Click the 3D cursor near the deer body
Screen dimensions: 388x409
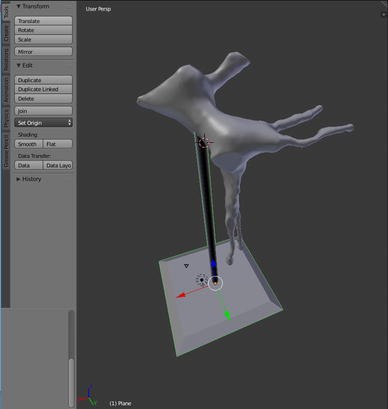[x=203, y=142]
